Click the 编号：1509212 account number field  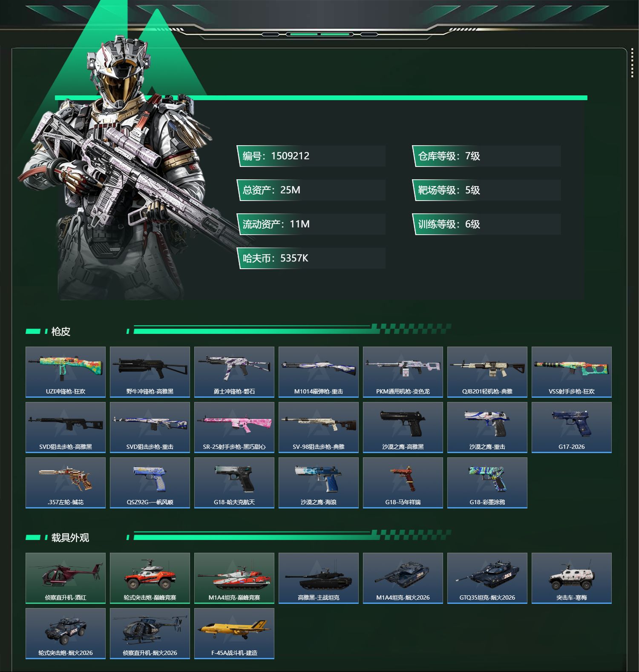point(311,156)
